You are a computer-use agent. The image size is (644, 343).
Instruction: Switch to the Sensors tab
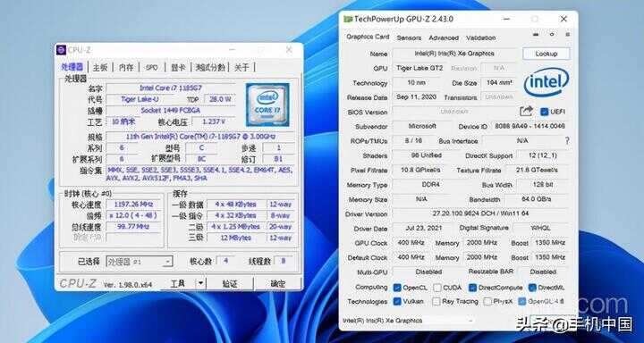click(409, 38)
